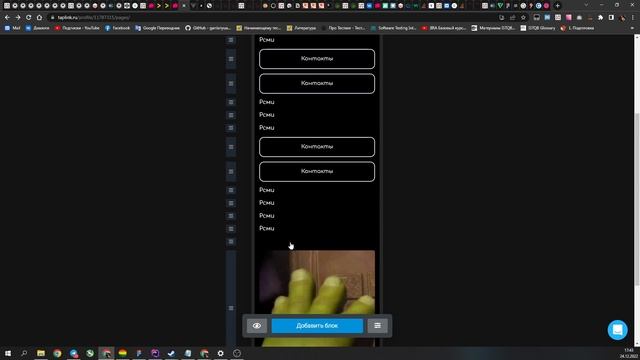
Task: Open the hamburger menu beside Добавить блок
Action: coord(378,326)
